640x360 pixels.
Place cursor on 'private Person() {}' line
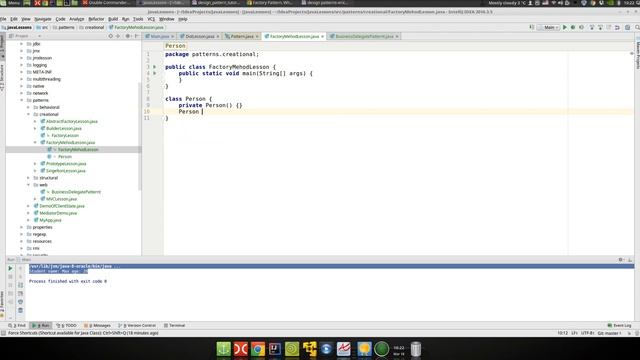point(210,105)
